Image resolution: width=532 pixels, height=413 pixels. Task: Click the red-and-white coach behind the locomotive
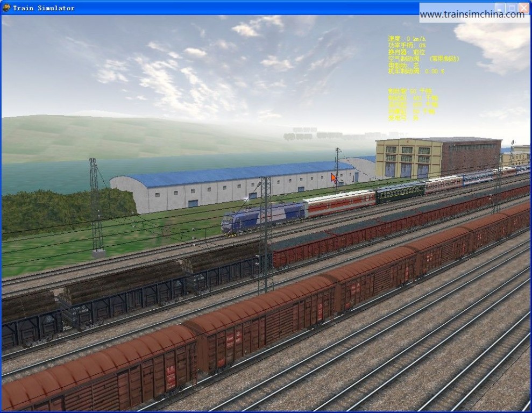339,203
